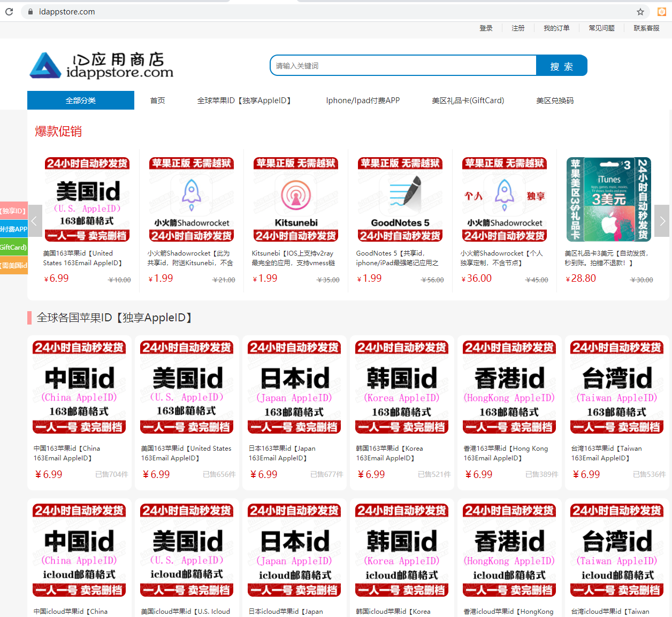Focus the keyword search input field
This screenshot has height=617, width=672.
[x=403, y=66]
